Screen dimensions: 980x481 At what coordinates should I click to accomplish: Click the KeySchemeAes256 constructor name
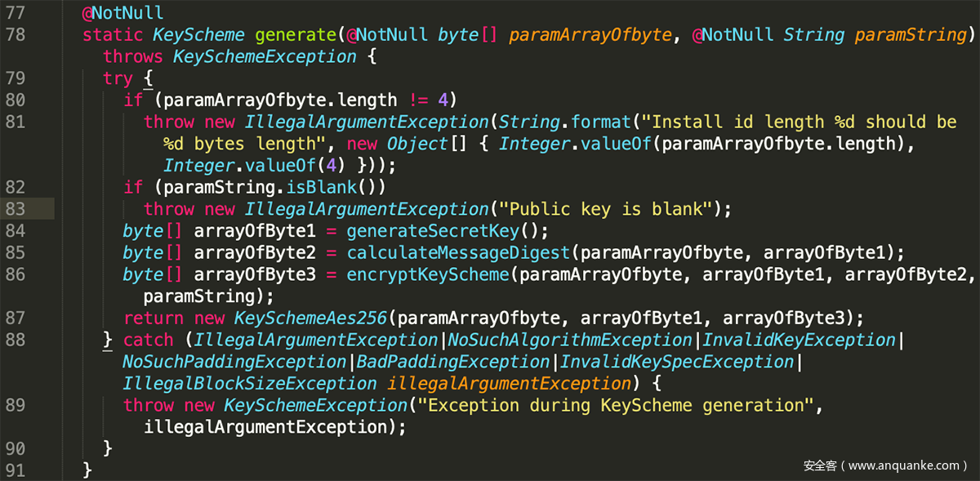(x=310, y=318)
